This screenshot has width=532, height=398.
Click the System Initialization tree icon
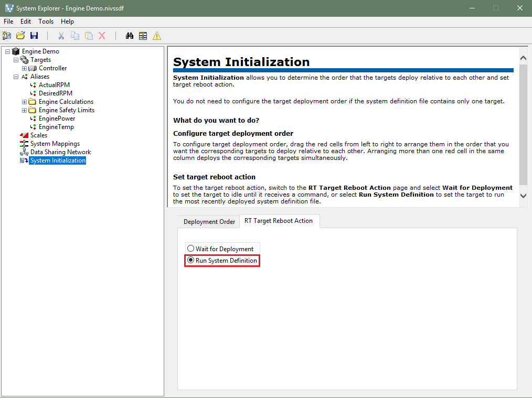click(x=24, y=160)
